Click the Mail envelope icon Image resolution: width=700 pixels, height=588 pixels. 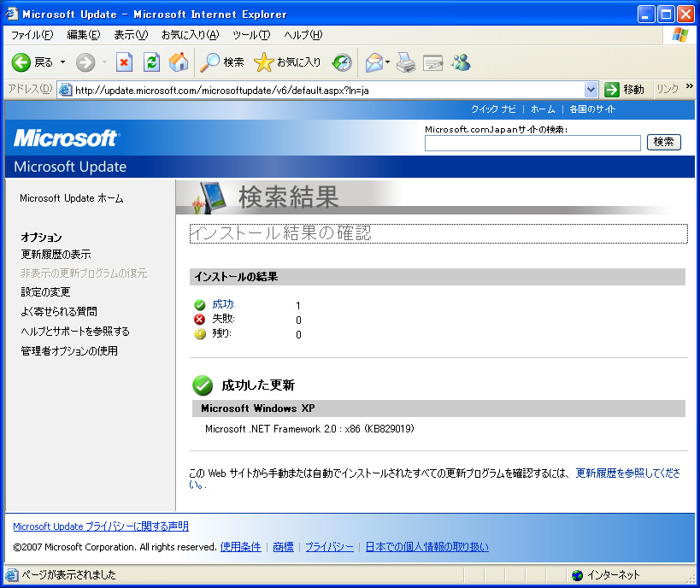[374, 62]
